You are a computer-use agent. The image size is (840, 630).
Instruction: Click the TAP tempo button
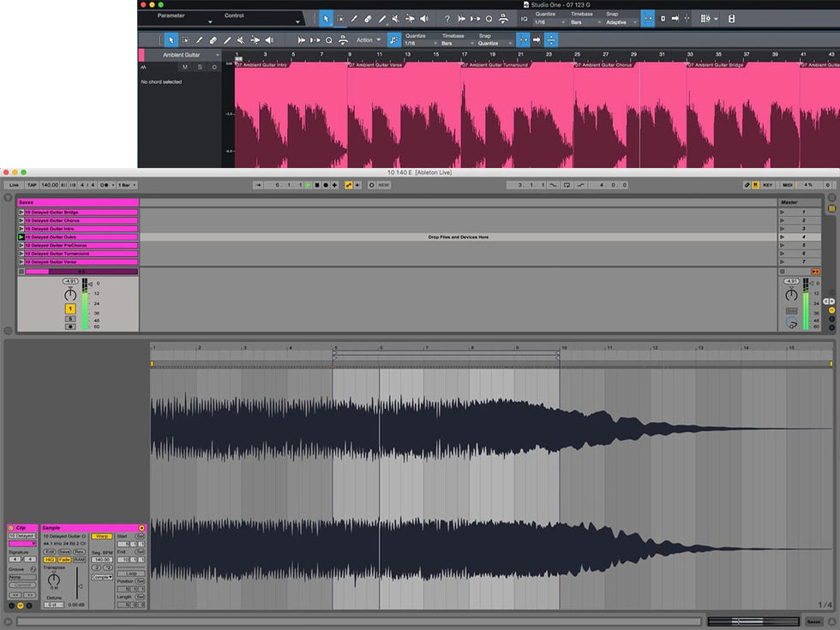coord(32,185)
